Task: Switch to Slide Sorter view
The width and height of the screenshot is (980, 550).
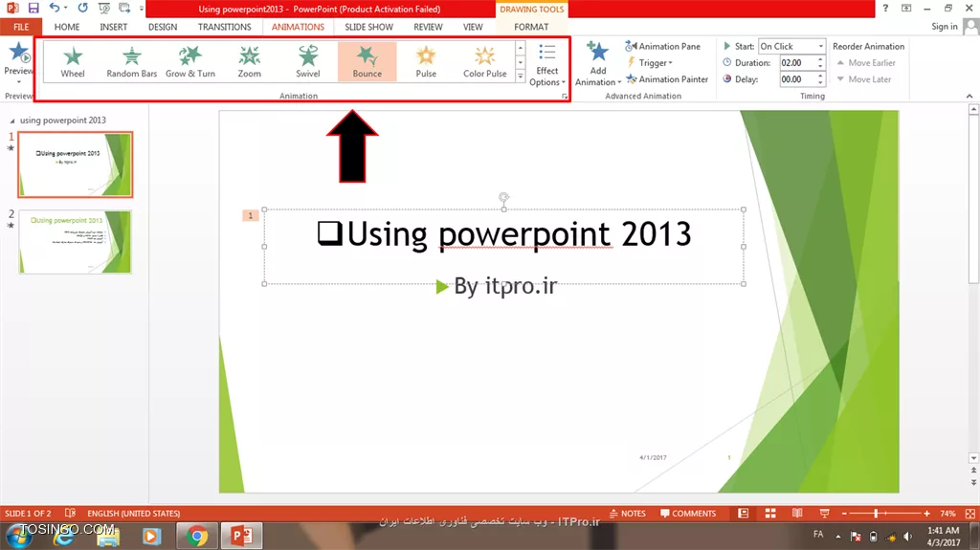Action: pos(770,513)
